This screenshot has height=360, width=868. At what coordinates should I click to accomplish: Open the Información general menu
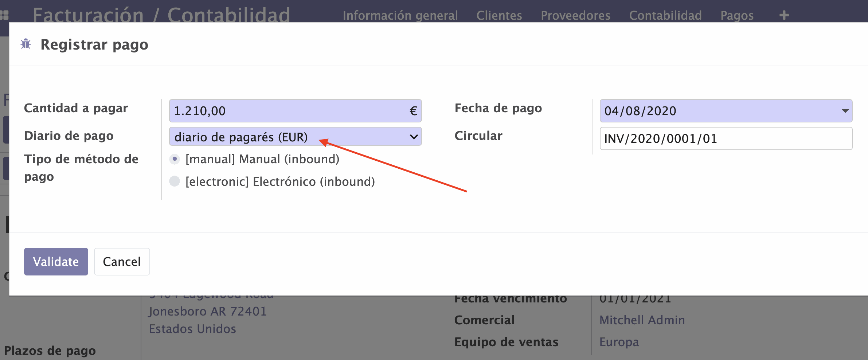pyautogui.click(x=400, y=15)
